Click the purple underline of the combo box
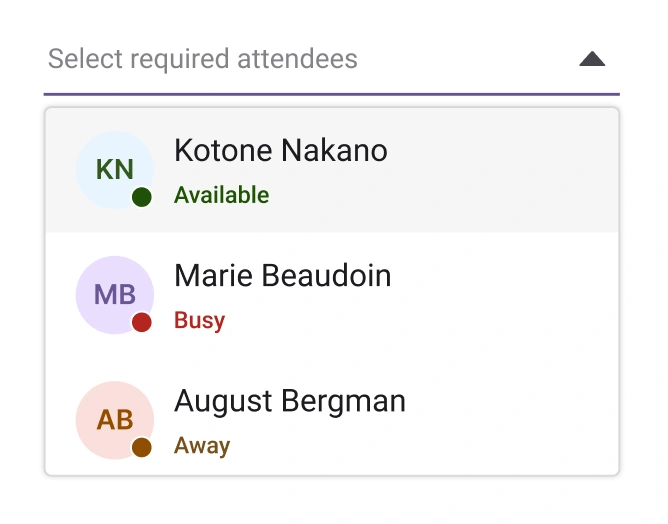Screen dimensions: 668x524 tap(331, 94)
